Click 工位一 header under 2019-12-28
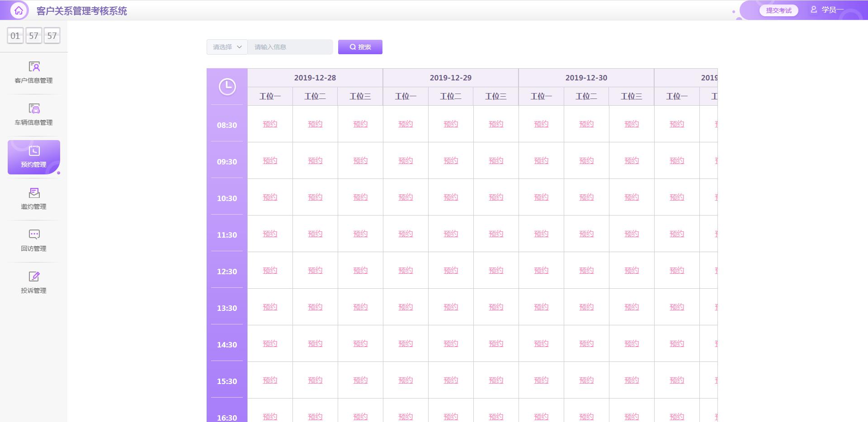This screenshot has width=868, height=422. (270, 96)
